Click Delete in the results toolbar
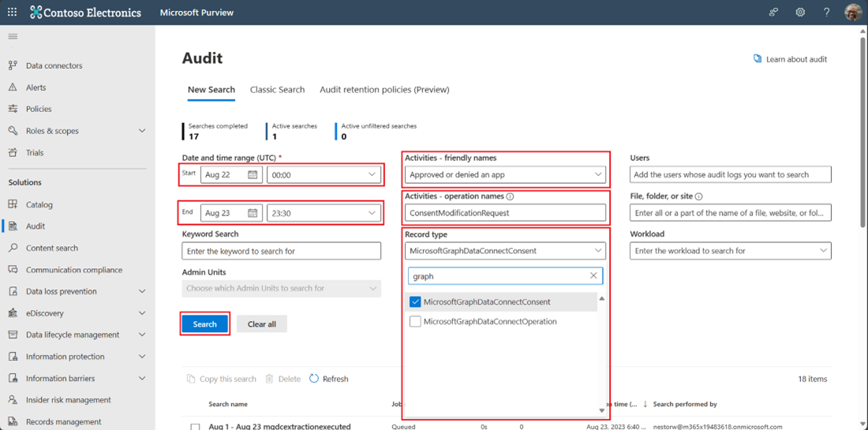Screen dimensions: 868x430 coord(282,379)
